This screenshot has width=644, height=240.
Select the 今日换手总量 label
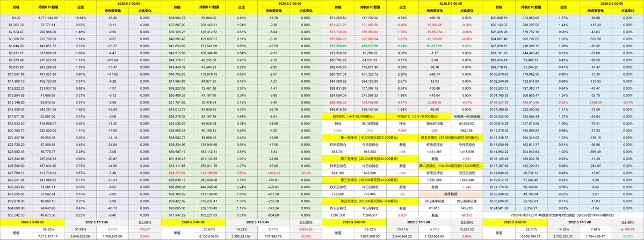pos(435,200)
